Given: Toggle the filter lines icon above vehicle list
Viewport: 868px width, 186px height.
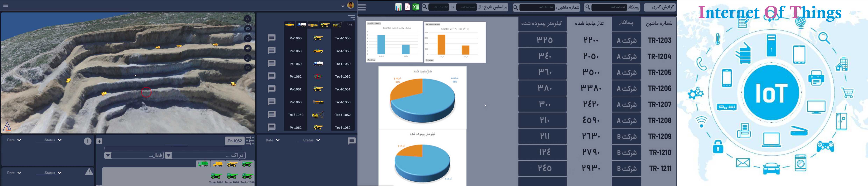Looking at the screenshot, I should tap(351, 17).
